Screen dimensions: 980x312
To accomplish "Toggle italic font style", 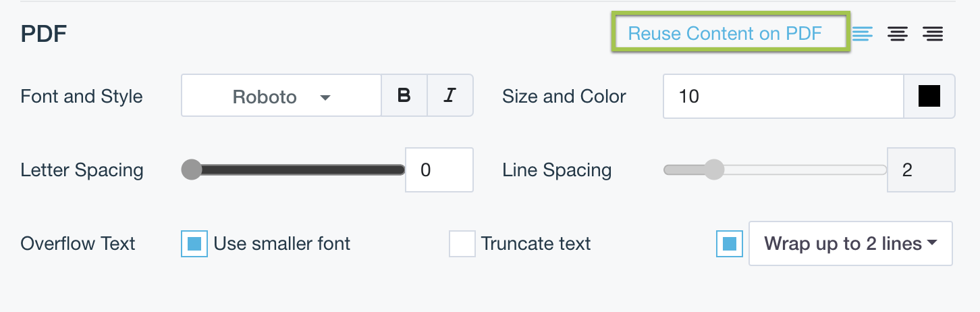I will click(x=450, y=96).
